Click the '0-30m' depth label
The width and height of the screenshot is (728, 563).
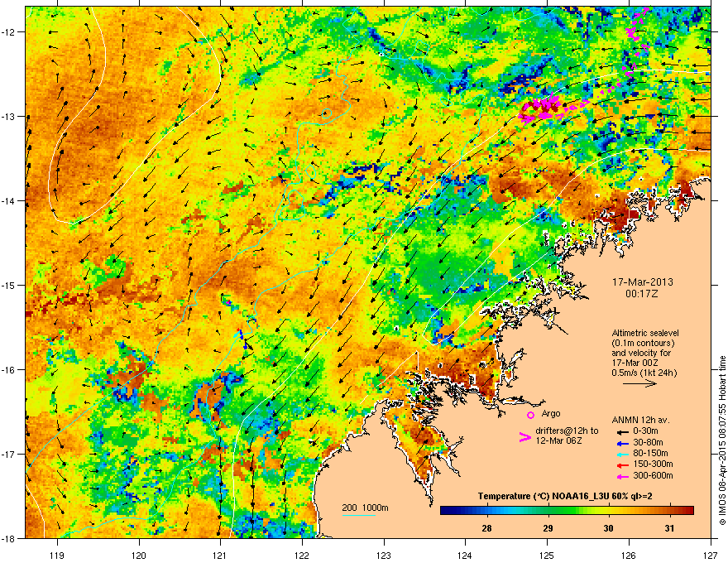click(645, 431)
